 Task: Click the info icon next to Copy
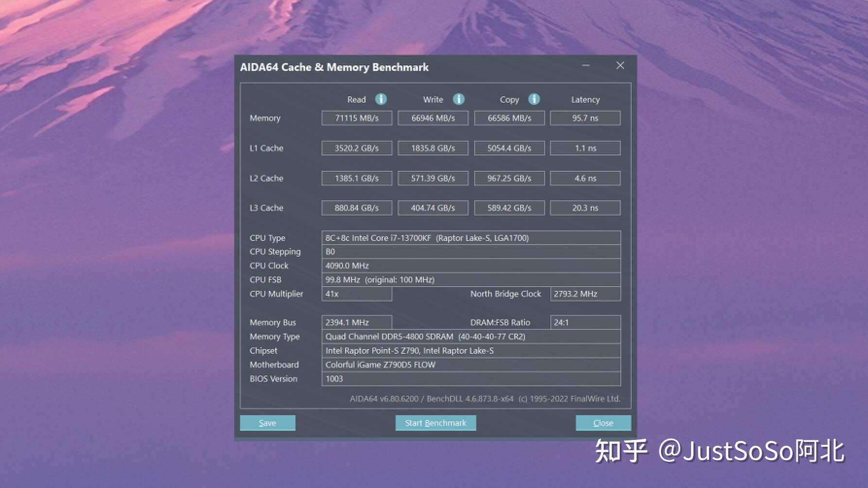tap(534, 99)
